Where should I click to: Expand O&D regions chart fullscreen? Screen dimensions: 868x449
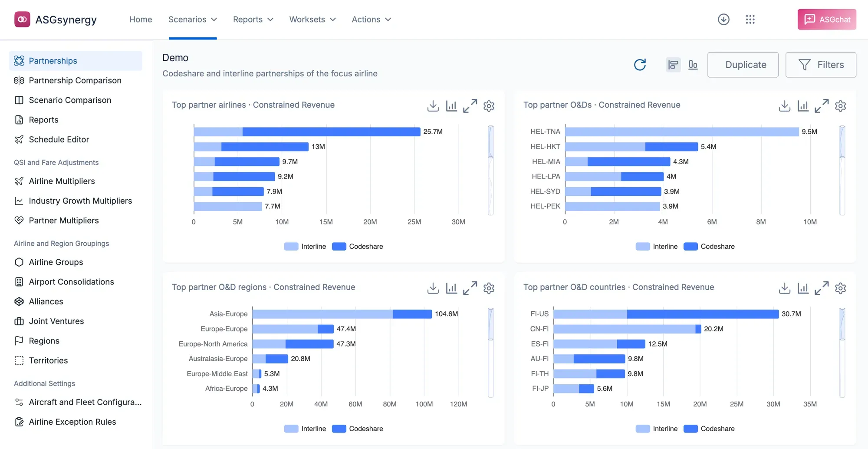(470, 288)
